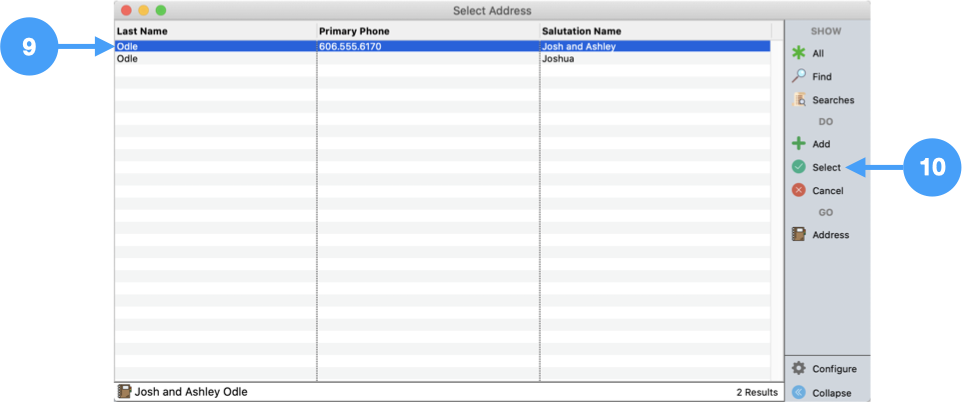Click the magnifying glass Find icon
This screenshot has width=962, height=402.
point(799,76)
